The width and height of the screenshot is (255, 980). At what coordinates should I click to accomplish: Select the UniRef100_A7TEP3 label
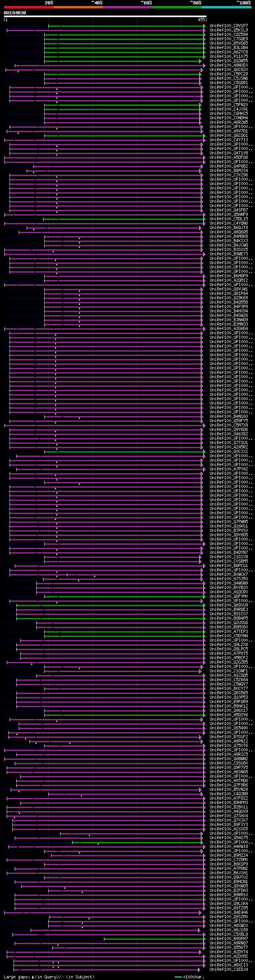(x=229, y=631)
